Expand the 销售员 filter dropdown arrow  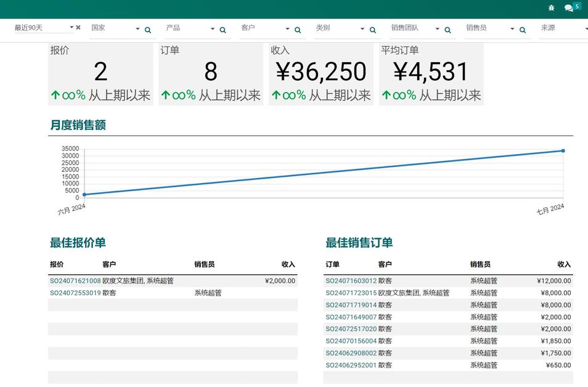pos(512,28)
